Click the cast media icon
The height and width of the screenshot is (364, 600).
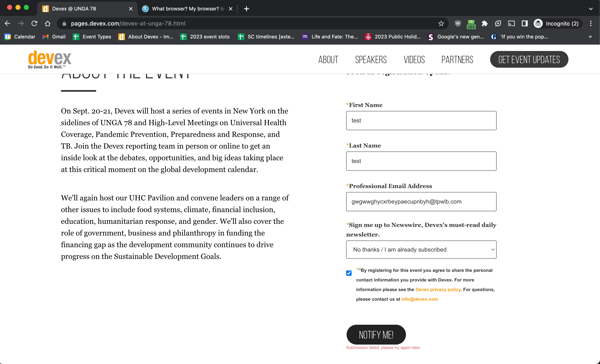[511, 23]
